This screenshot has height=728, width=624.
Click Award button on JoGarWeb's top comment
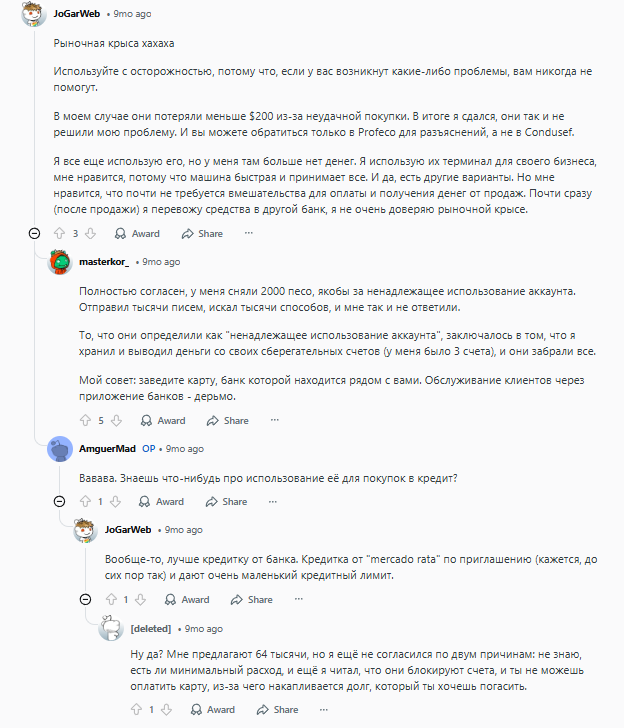pos(137,233)
